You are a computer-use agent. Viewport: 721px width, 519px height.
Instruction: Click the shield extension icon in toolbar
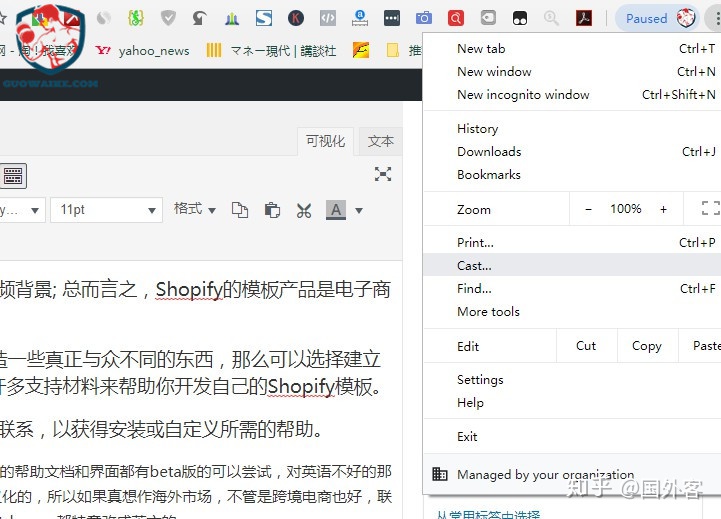coord(168,18)
